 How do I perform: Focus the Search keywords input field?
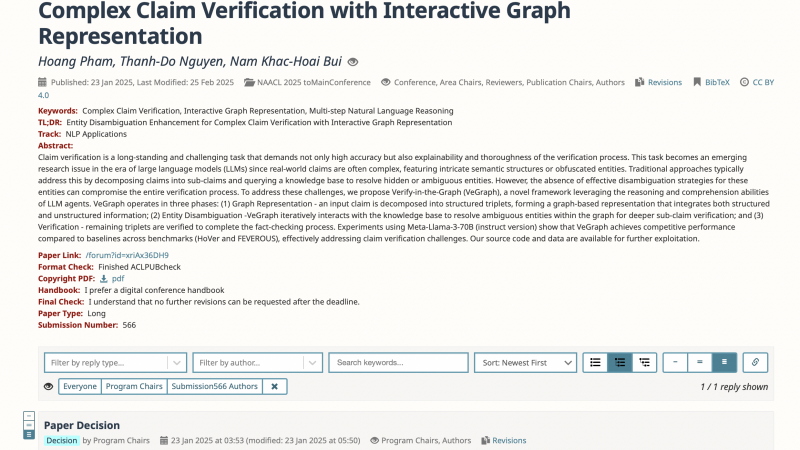(398, 363)
